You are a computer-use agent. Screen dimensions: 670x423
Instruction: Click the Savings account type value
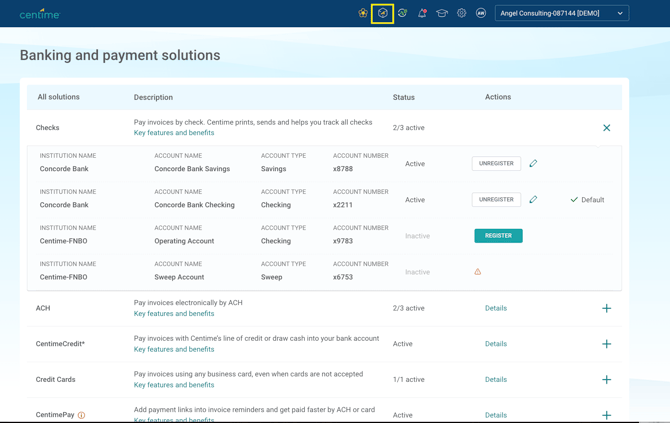tap(273, 169)
